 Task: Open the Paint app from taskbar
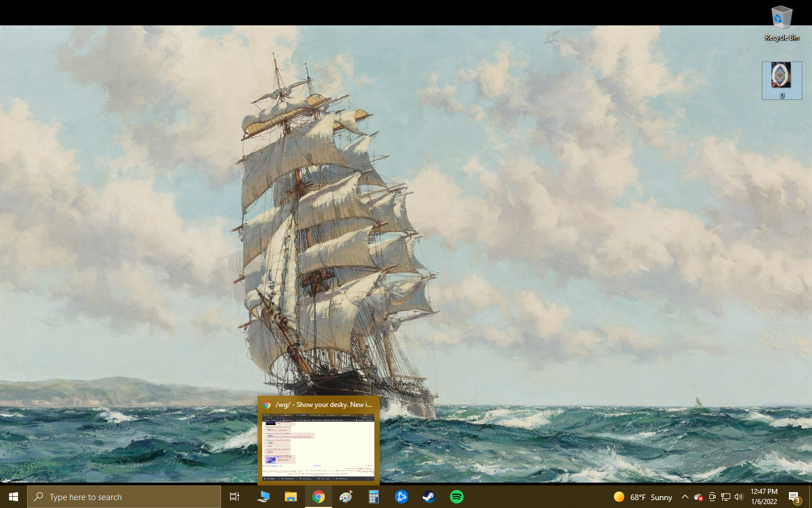point(346,497)
